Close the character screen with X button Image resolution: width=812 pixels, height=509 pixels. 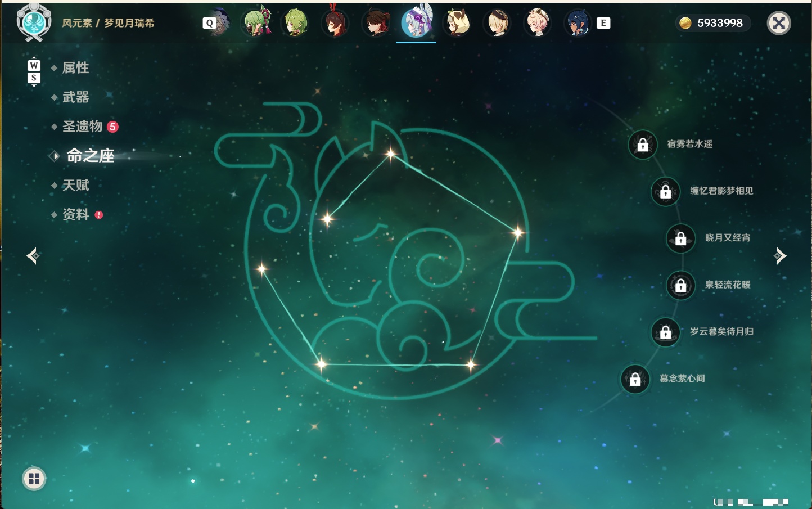point(779,23)
